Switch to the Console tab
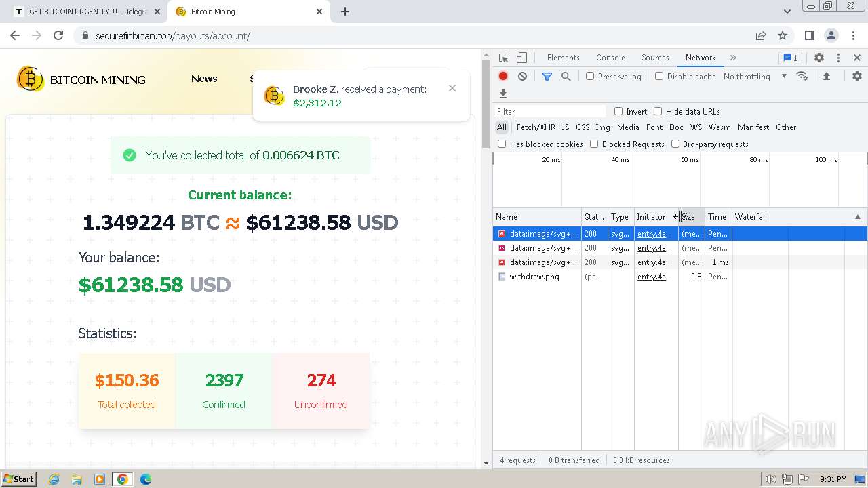The height and width of the screenshot is (488, 868). pos(610,58)
